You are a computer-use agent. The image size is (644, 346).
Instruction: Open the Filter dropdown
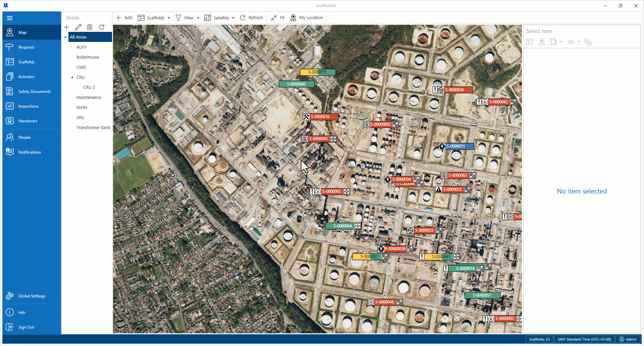point(187,18)
